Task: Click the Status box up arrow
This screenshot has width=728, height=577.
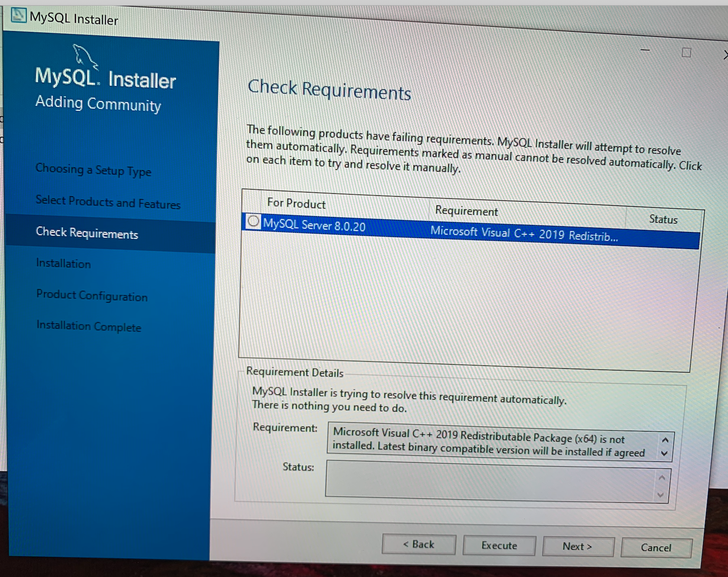Action: (662, 477)
